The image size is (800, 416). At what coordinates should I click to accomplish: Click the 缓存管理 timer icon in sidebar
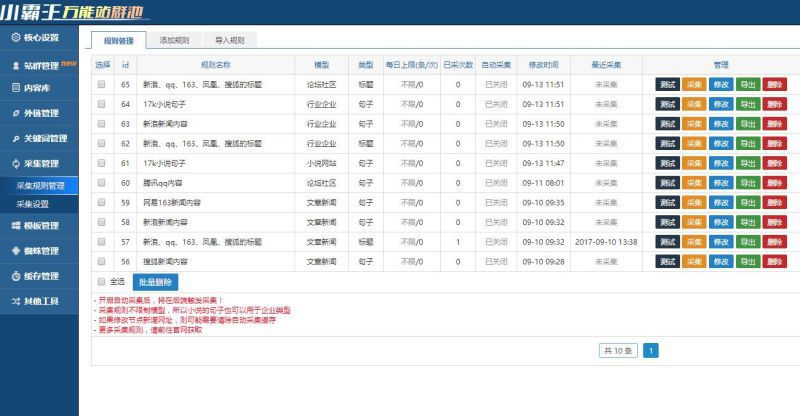click(16, 276)
